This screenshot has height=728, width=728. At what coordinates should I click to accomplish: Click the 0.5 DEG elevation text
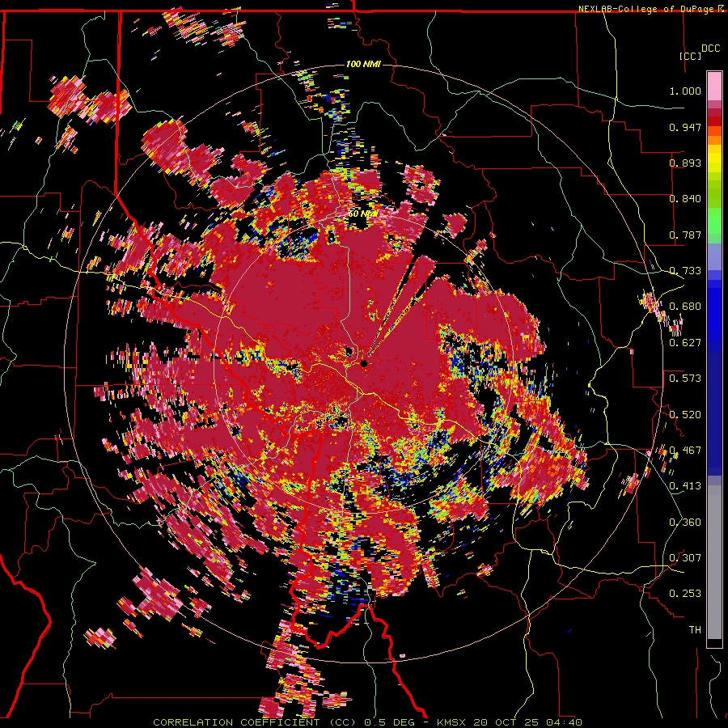click(392, 722)
